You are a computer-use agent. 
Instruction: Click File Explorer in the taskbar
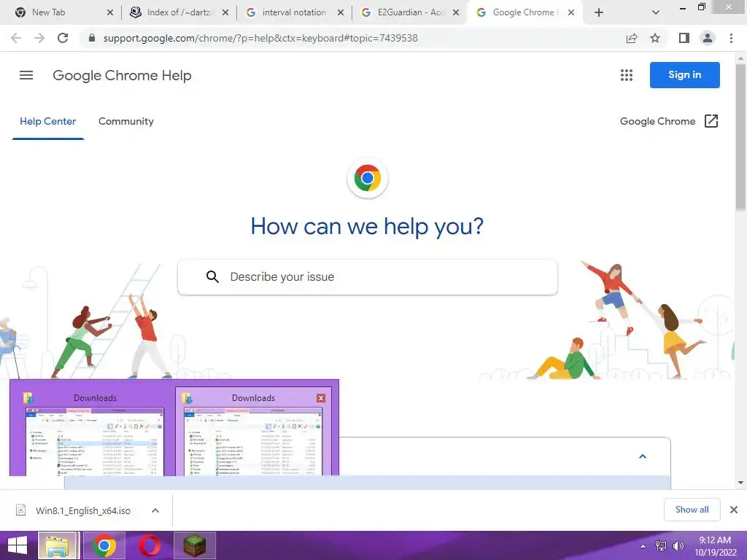click(58, 545)
